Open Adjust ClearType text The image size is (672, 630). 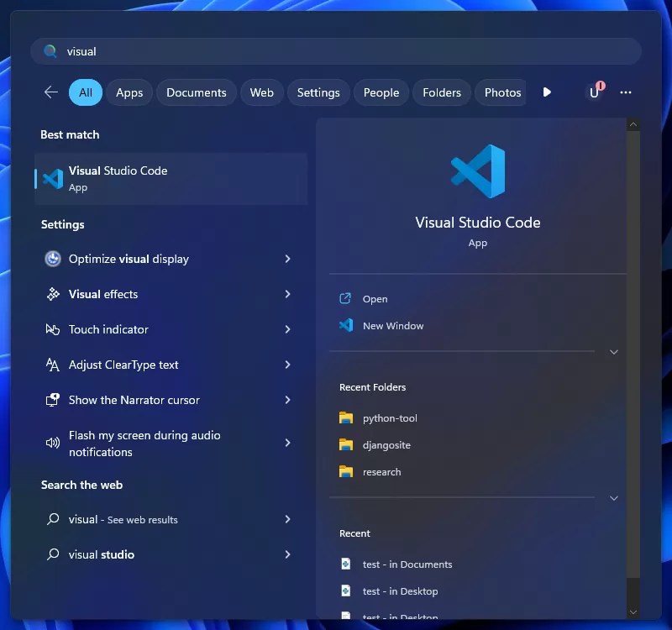click(123, 365)
